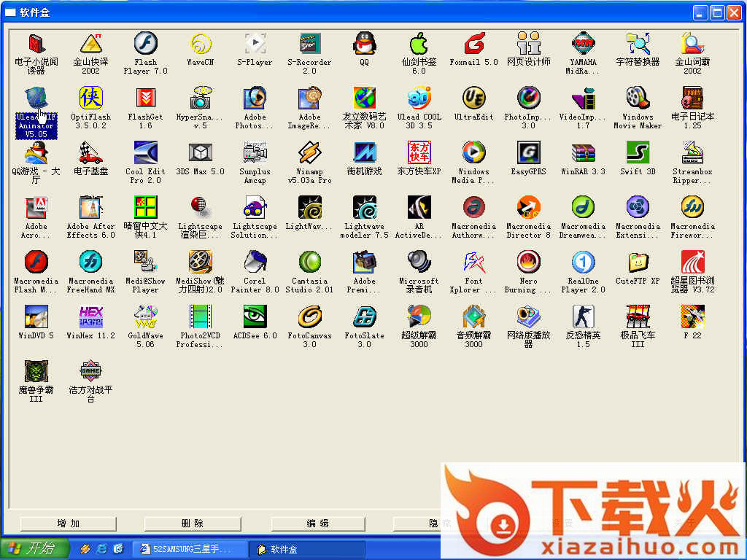Open 东方快车XP

(419, 153)
